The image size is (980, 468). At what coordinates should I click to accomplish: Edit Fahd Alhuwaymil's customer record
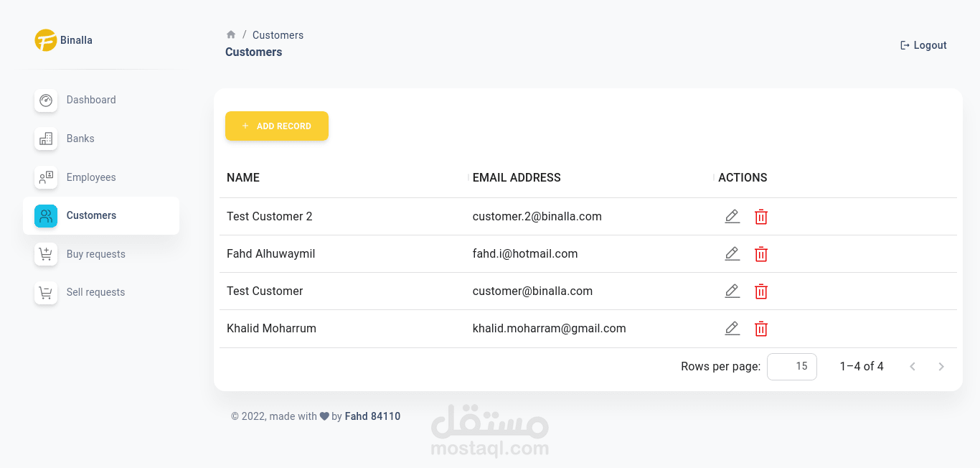tap(732, 253)
